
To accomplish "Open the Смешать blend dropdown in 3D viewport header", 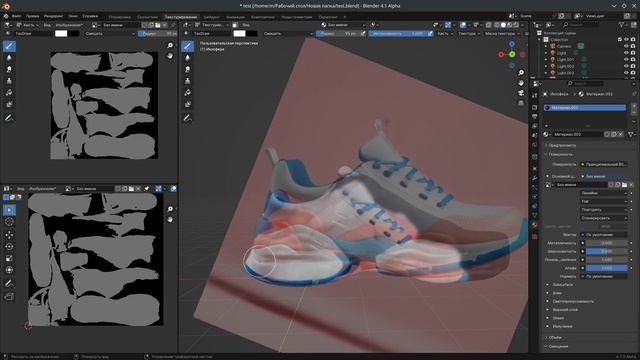I will tap(287, 33).
